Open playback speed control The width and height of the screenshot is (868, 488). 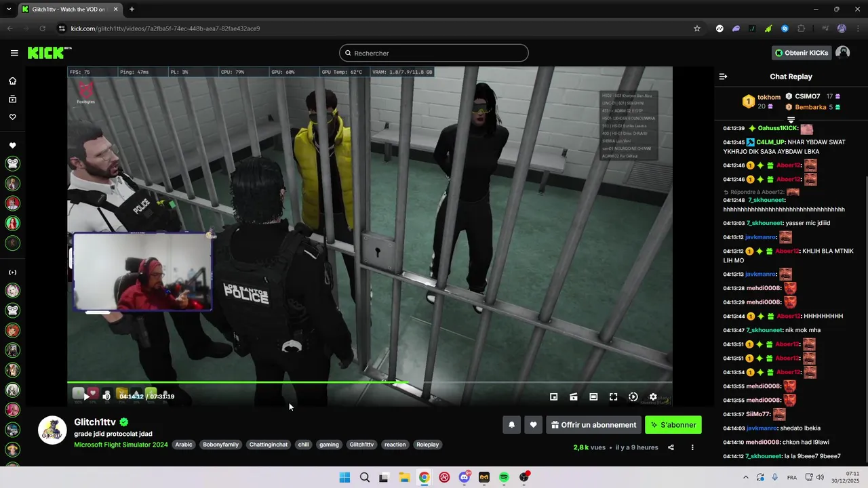pyautogui.click(x=633, y=397)
